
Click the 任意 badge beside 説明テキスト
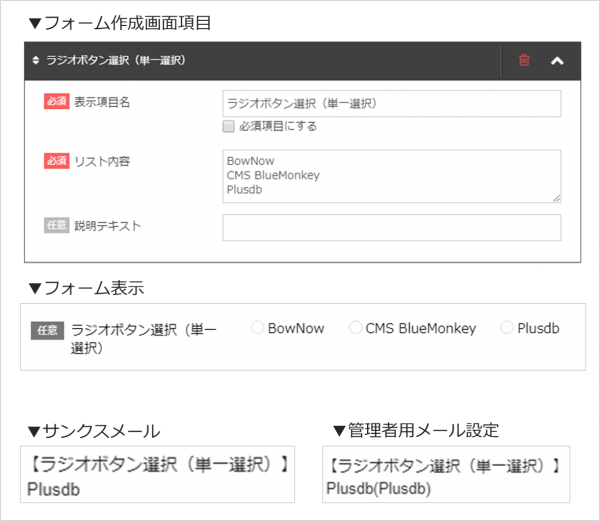[x=57, y=225]
